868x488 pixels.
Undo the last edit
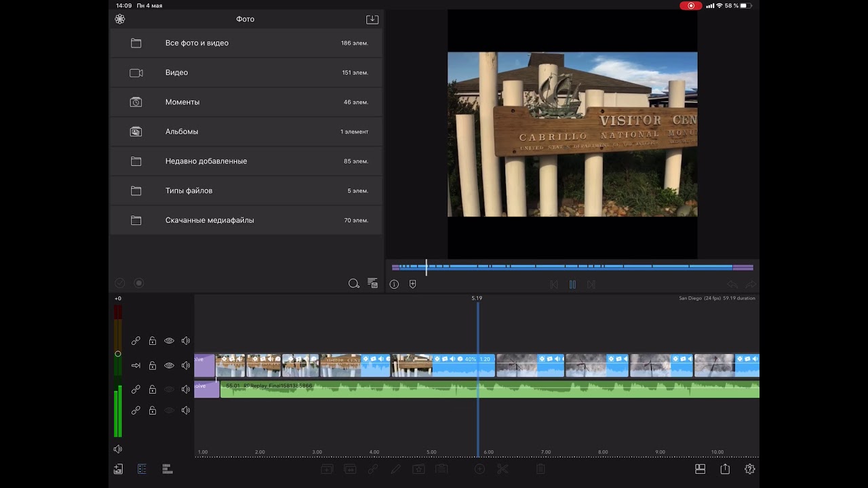click(732, 285)
